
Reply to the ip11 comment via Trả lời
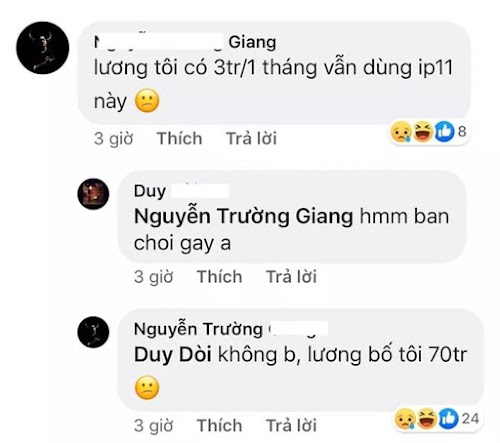click(x=252, y=138)
